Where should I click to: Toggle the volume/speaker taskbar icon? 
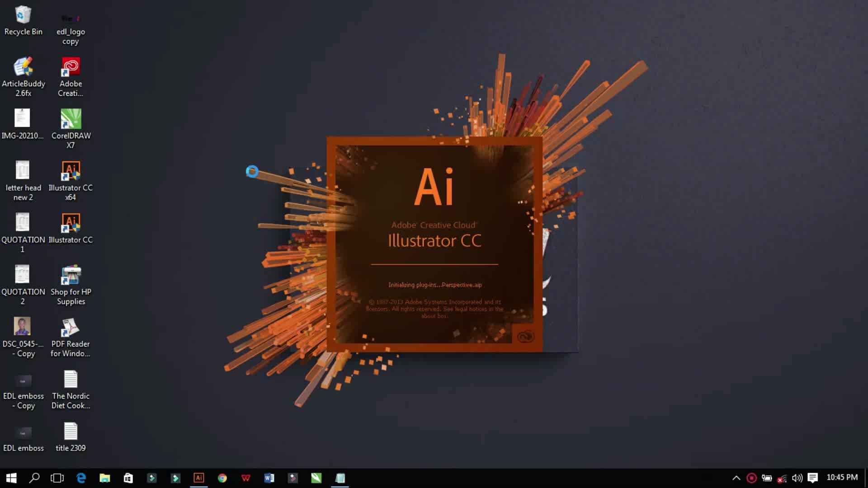click(797, 477)
